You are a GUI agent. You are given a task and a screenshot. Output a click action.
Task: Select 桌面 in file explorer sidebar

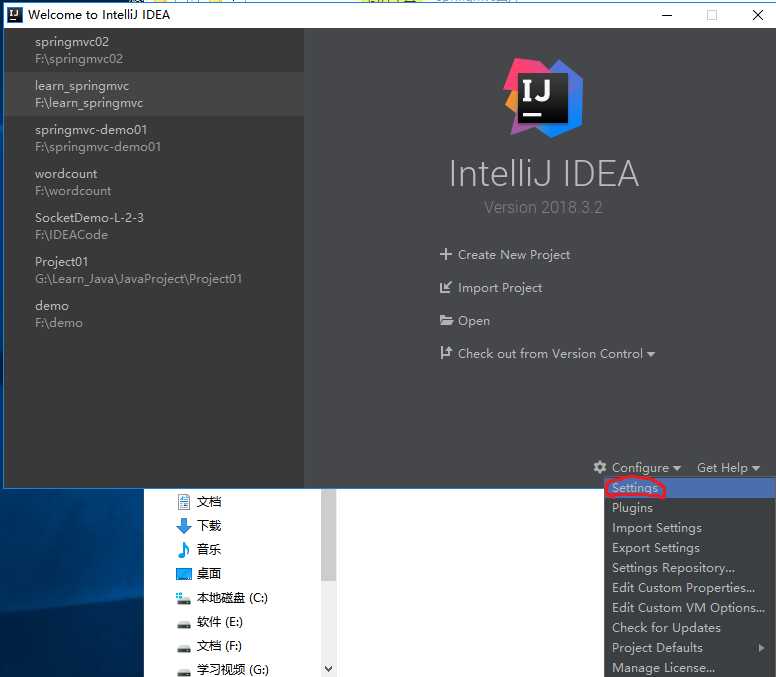pyautogui.click(x=209, y=574)
